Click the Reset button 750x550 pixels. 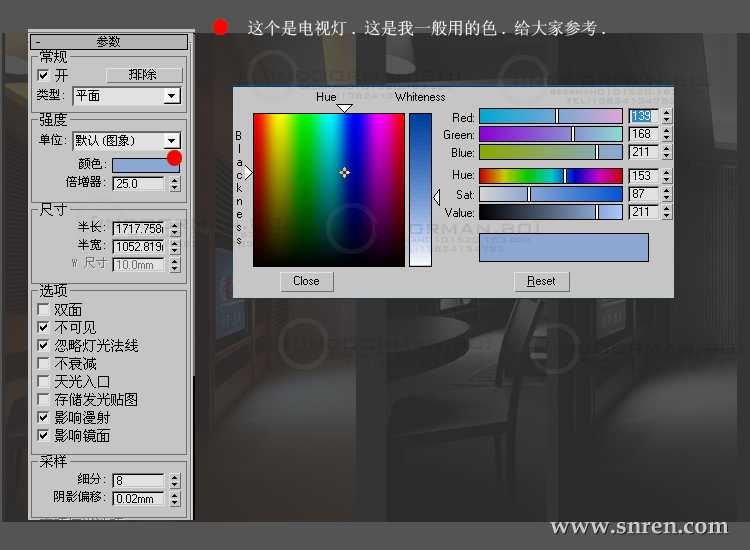[x=541, y=281]
